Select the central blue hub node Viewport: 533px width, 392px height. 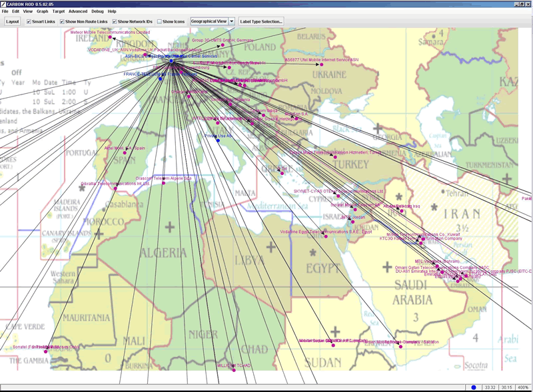tap(171, 61)
